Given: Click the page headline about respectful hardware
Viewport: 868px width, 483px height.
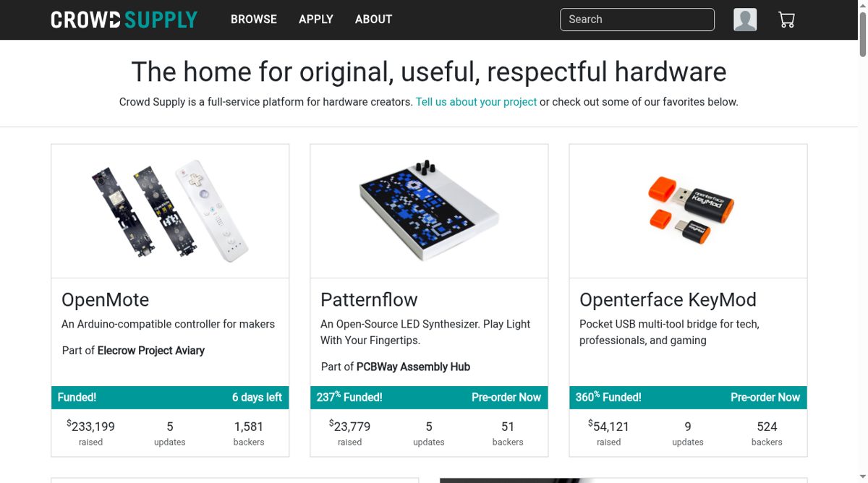Looking at the screenshot, I should click(x=429, y=72).
